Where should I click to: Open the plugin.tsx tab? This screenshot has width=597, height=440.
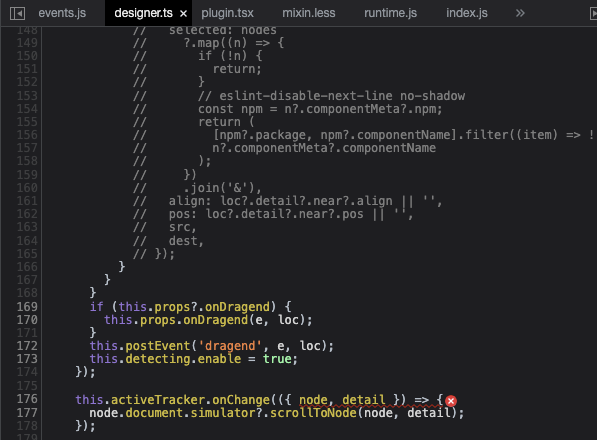click(227, 13)
